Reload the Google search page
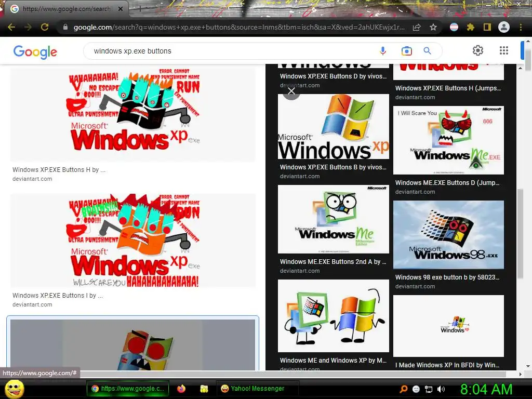 coord(45,27)
